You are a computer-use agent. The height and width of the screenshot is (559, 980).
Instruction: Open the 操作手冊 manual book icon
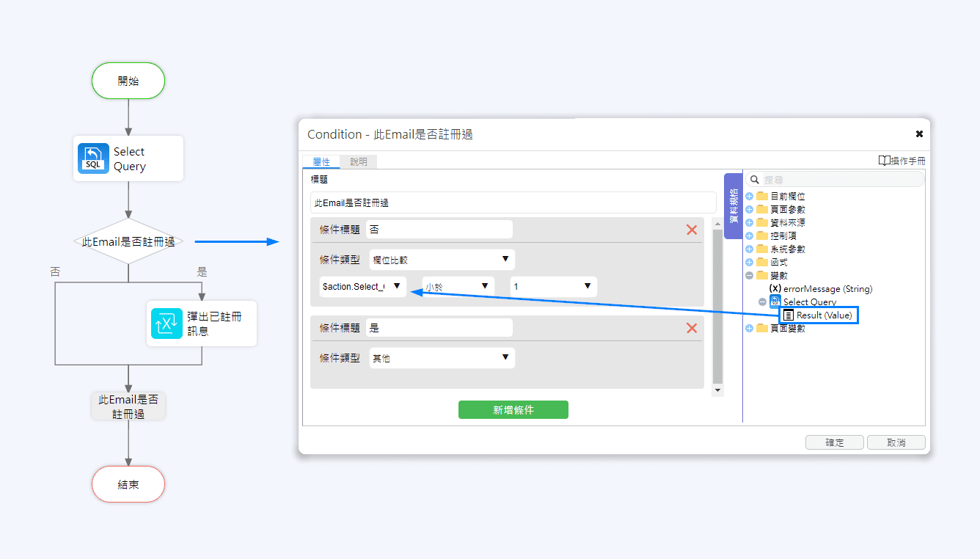[884, 161]
